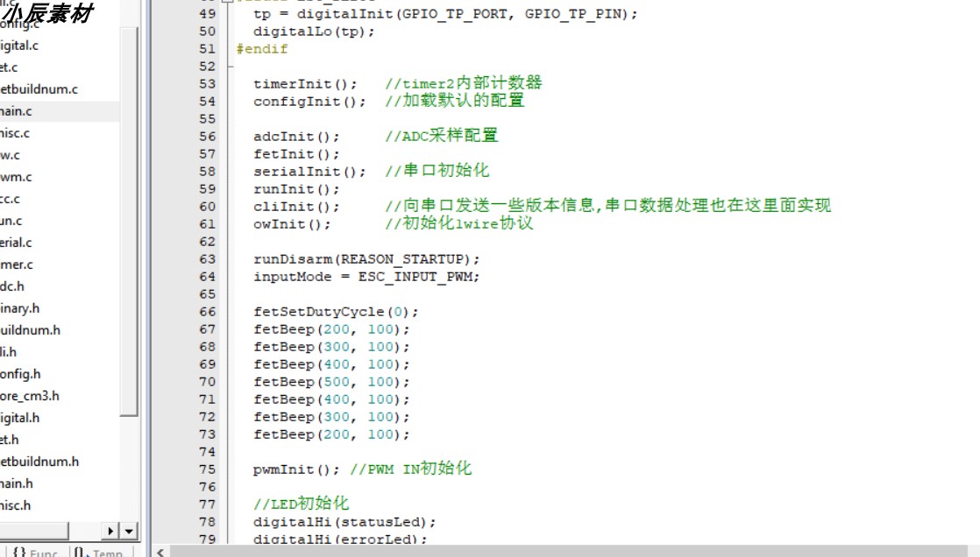Click the project panel down scroll arrow

coord(129,531)
